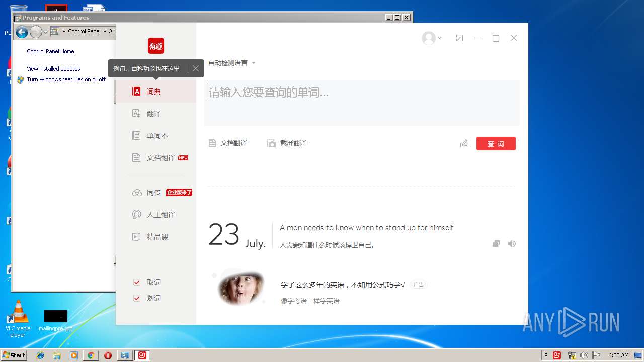The image size is (644, 362).
Task: Click the Action Center flag icon
Action: click(x=596, y=355)
